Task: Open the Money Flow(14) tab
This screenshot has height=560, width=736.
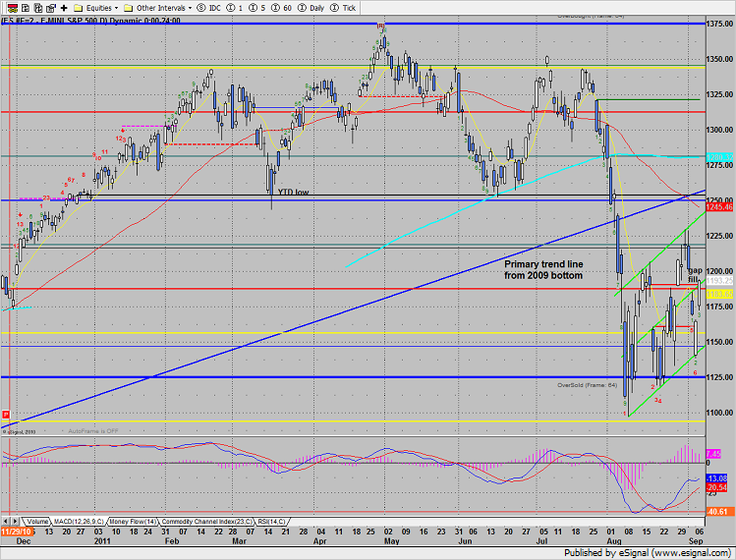Action: point(134,522)
